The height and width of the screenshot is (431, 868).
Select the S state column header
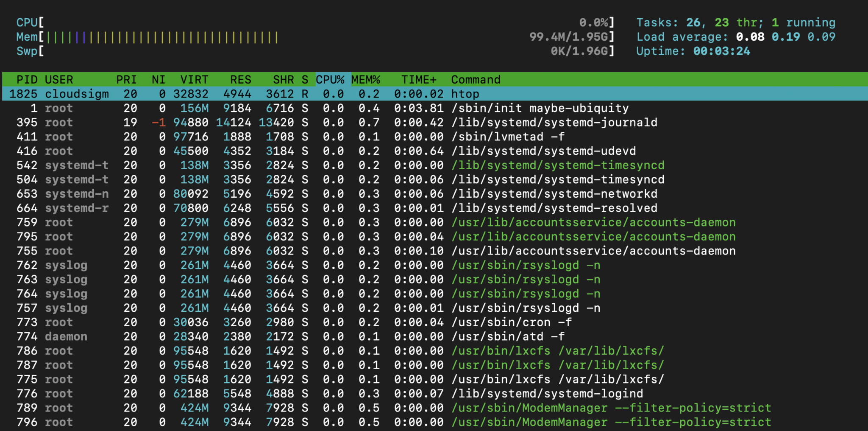click(304, 79)
